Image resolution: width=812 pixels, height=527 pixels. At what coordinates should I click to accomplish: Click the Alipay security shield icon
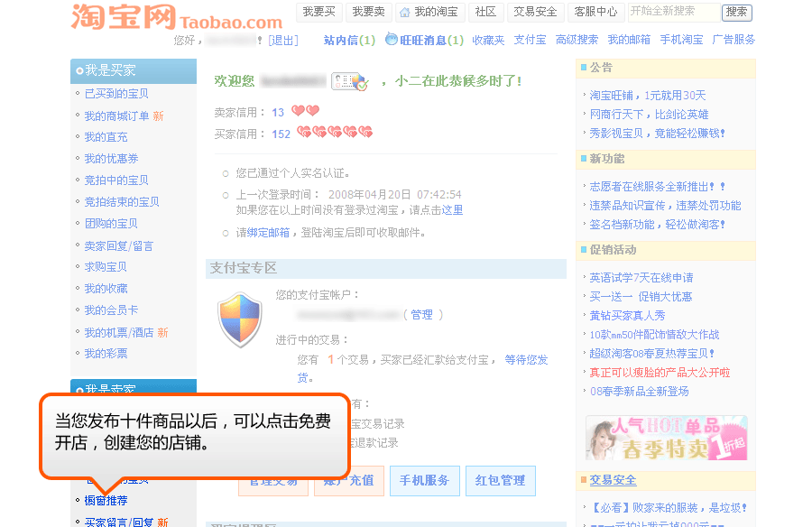[240, 319]
